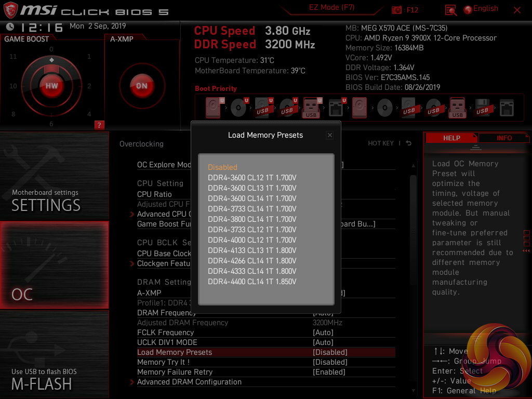This screenshot has width=532, height=399.
Task: Switch to the INFO tab
Action: pos(503,138)
